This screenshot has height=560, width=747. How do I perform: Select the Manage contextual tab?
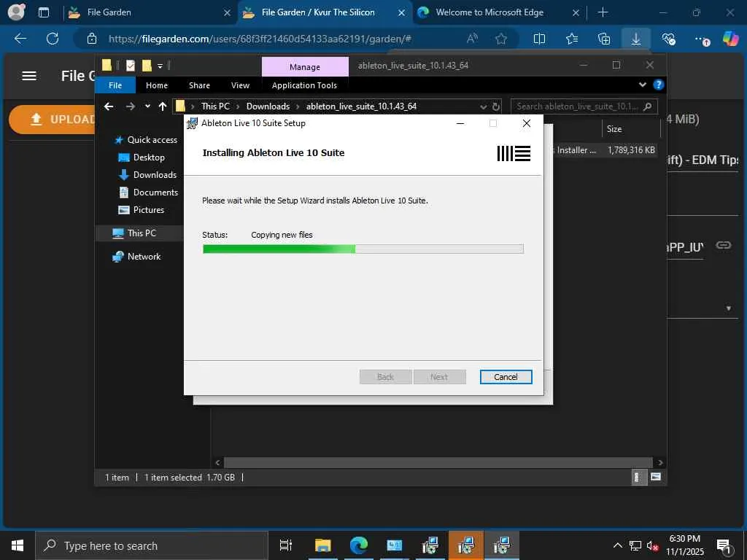click(305, 67)
